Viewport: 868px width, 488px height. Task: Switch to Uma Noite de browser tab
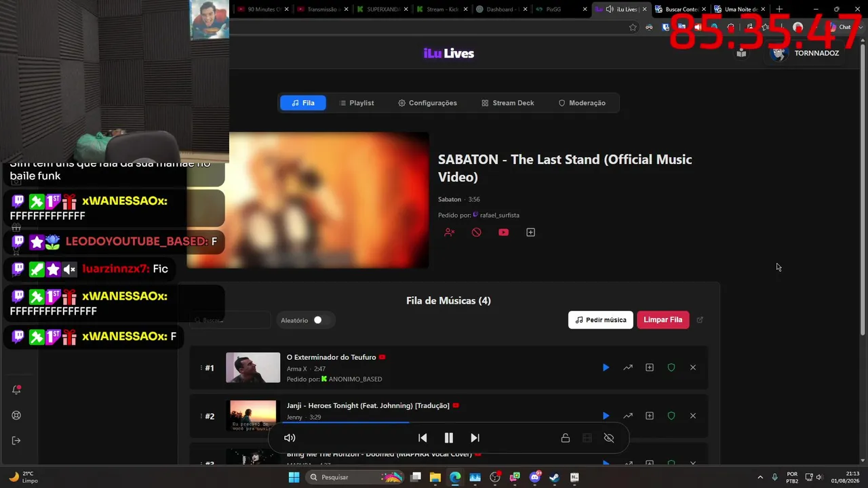click(741, 9)
